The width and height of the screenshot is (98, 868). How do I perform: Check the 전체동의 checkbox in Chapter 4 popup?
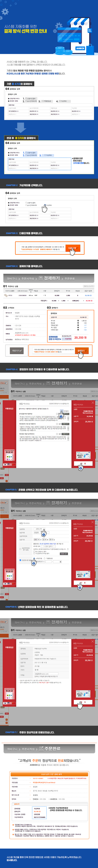62,411
